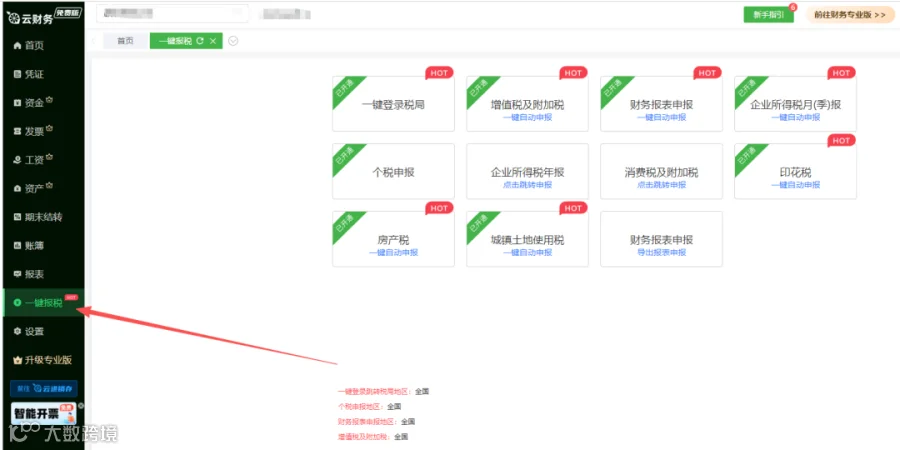Click 已开通 ribbon on 个税申报 card
This screenshot has height=450, width=900.
(346, 157)
